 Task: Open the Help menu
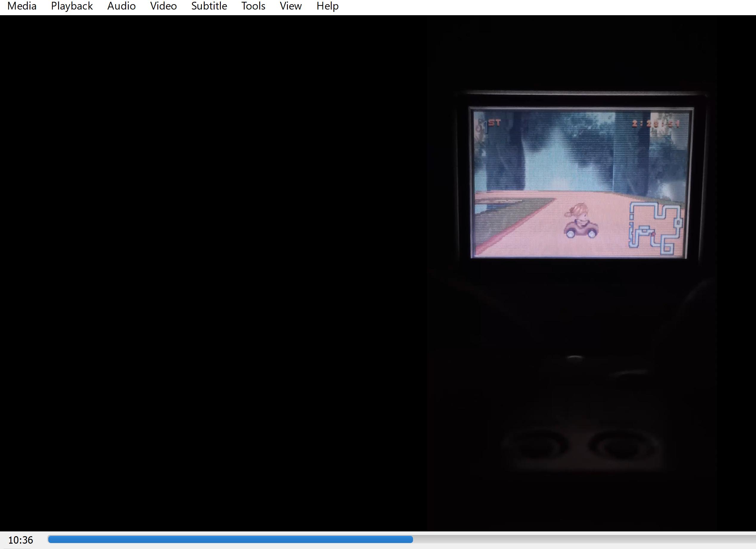click(327, 6)
